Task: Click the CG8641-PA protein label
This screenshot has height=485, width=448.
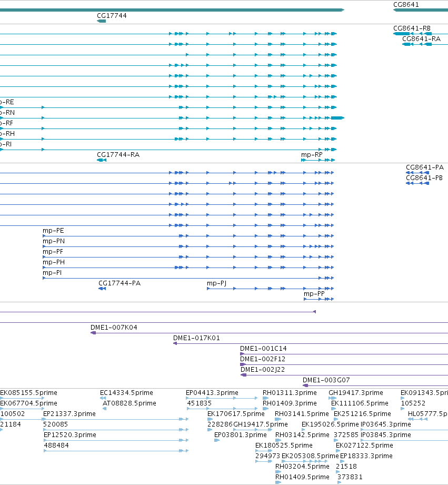Action: point(424,167)
